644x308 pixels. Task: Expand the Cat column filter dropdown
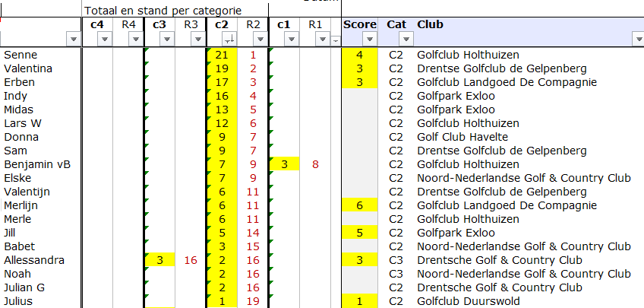(406, 40)
